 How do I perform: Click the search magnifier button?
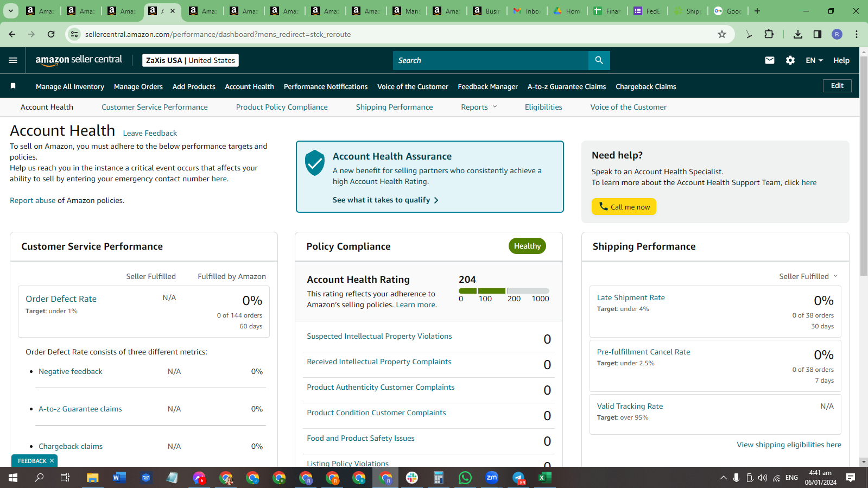coord(599,60)
